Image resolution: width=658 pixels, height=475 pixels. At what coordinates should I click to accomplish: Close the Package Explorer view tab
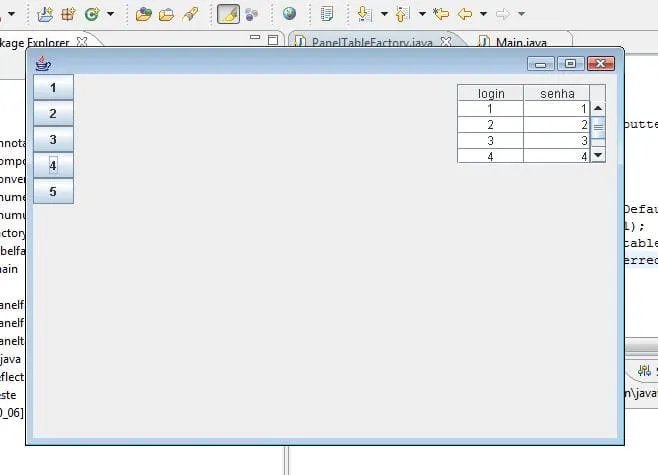pyautogui.click(x=82, y=42)
